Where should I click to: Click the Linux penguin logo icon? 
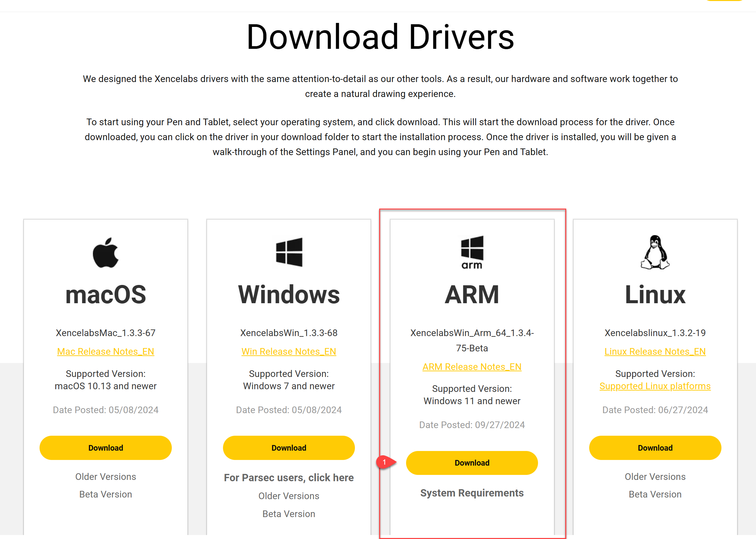pos(655,252)
